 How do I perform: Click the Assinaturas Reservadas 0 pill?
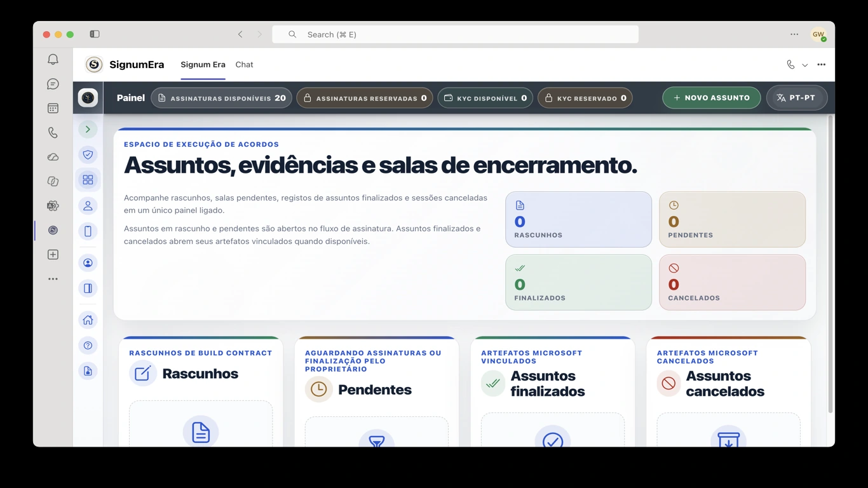365,98
